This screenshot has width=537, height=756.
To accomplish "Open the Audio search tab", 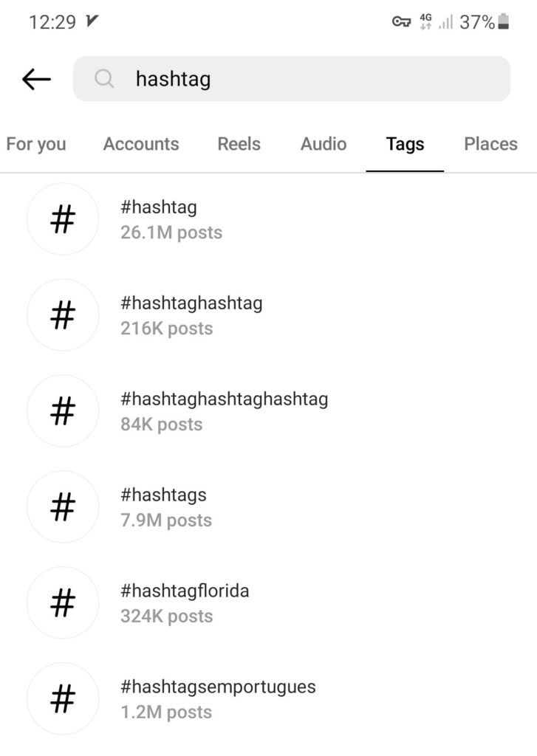I will pyautogui.click(x=322, y=144).
